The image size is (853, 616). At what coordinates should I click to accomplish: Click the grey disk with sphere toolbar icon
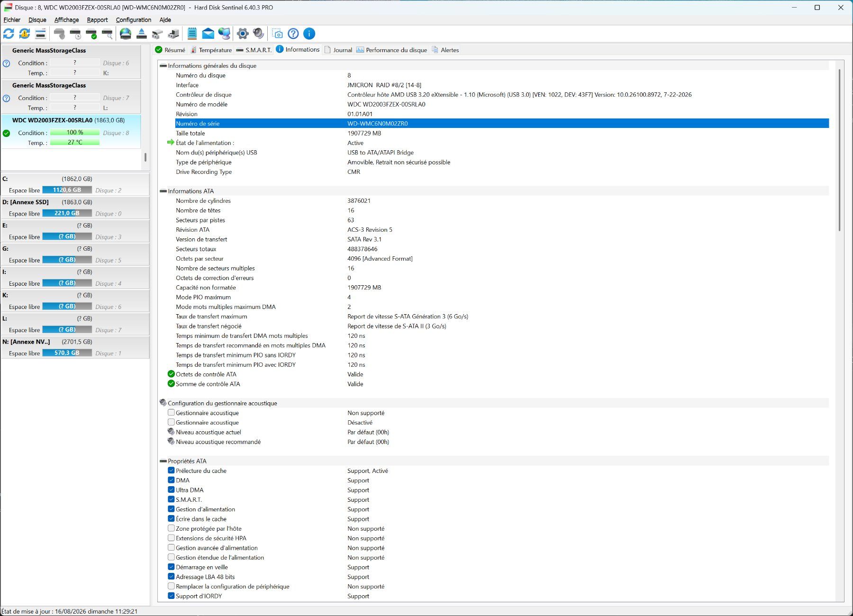(59, 34)
